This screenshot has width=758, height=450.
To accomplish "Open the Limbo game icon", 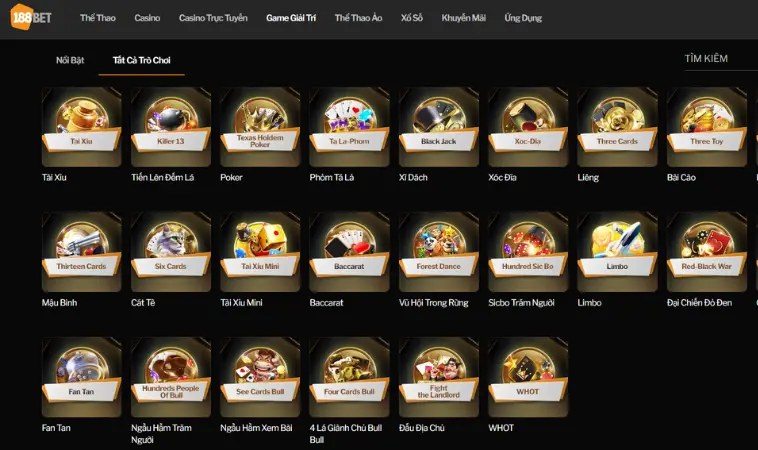I will point(617,252).
